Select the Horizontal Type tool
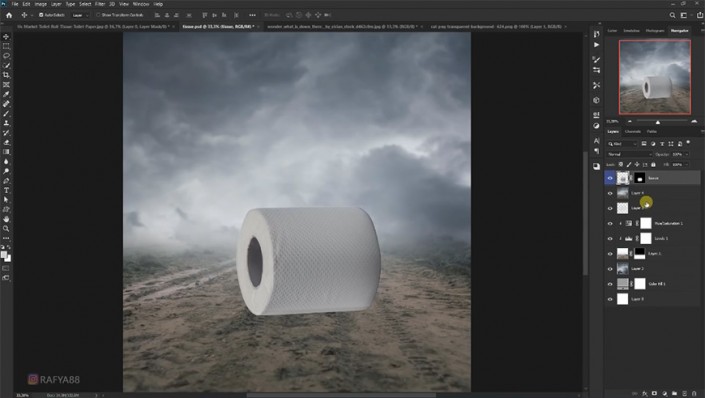 pos(6,190)
